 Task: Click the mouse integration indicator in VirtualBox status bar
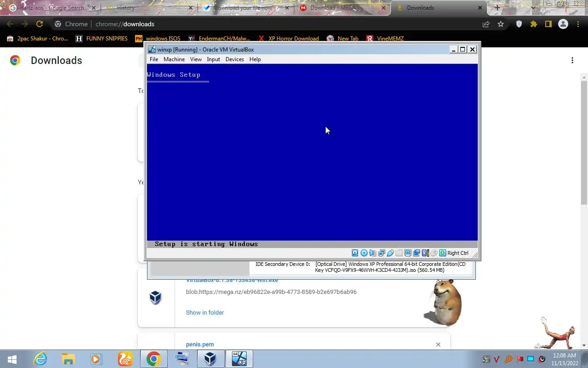434,253
